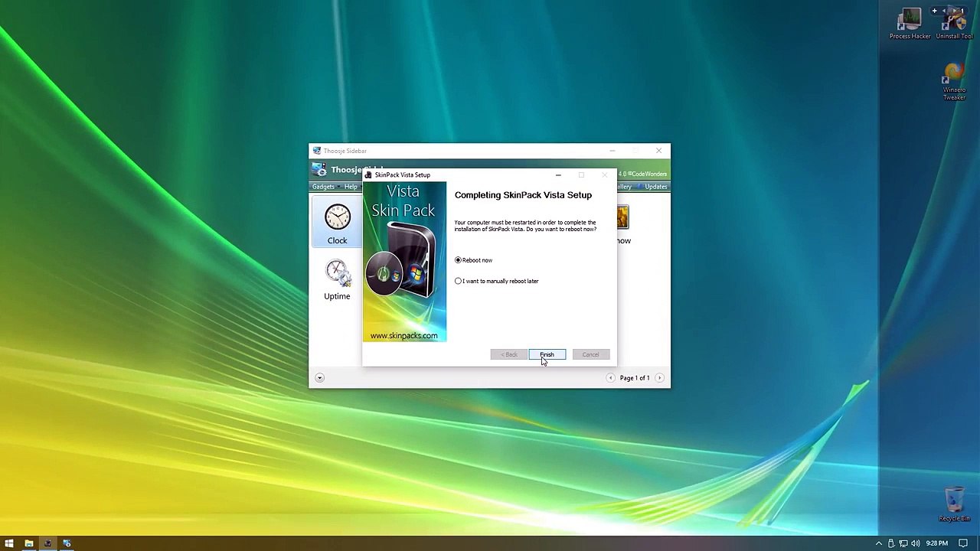Switch to Thoosje Sidebar taskbar item
This screenshot has width=980, height=551.
coord(67,543)
